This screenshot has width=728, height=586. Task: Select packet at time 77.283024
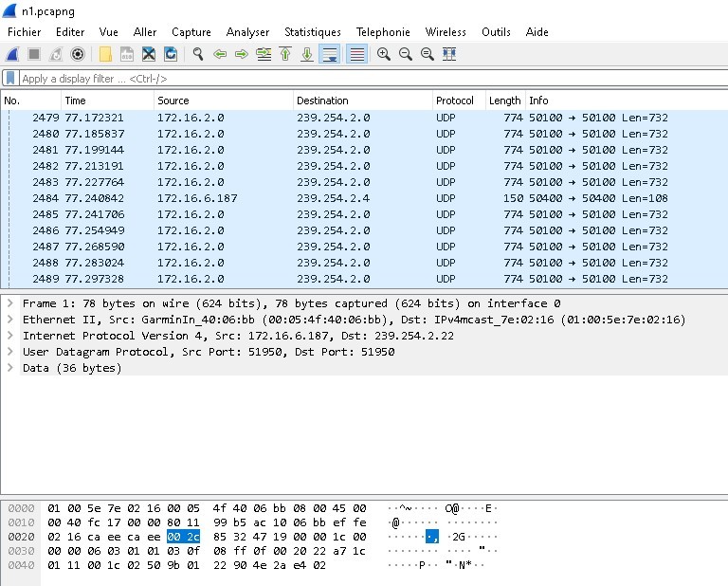pos(364,263)
